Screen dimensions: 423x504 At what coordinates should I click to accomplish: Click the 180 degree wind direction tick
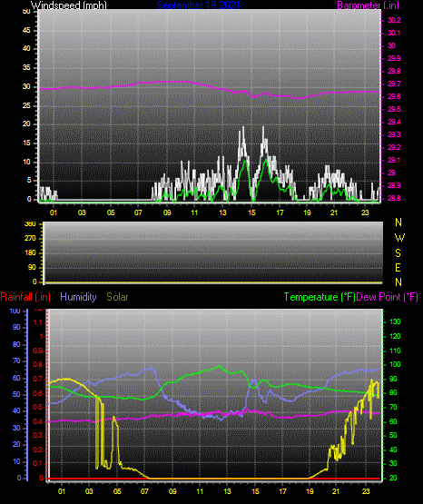click(x=30, y=253)
